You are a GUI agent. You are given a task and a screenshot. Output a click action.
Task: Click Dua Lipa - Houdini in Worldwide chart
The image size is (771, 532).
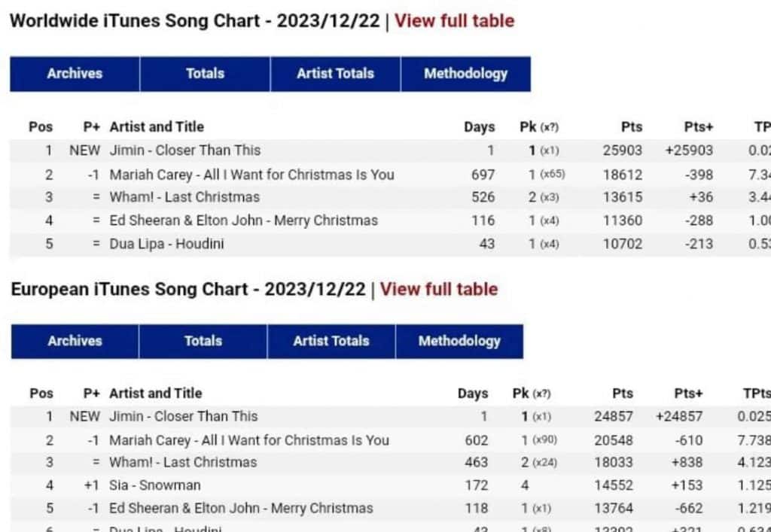pyautogui.click(x=166, y=244)
